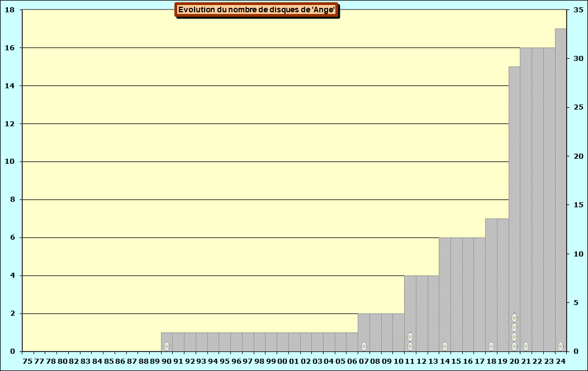588x371 pixels.
Task: Select the lower disc icon in year 11
Action: (410, 346)
